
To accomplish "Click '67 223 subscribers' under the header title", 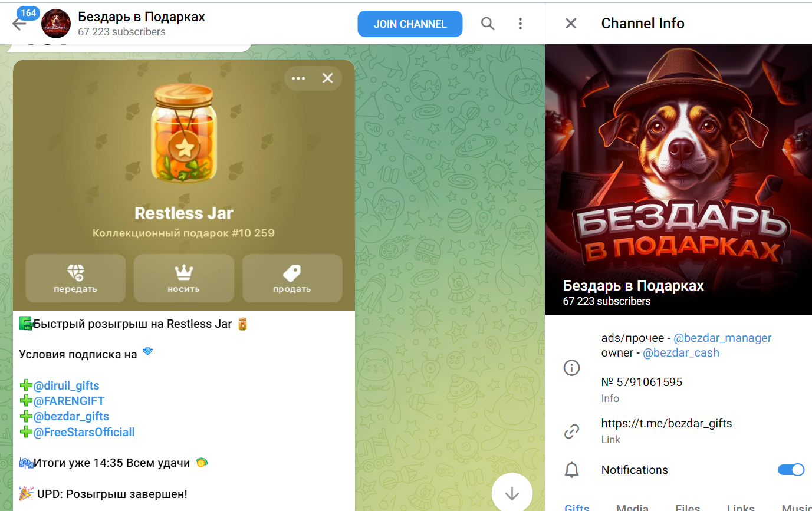I will point(121,32).
